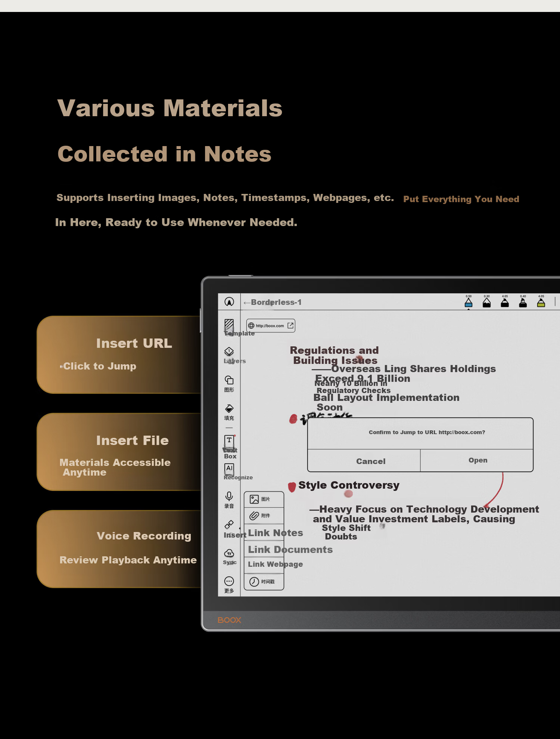Viewport: 560px width, 739px height.
Task: Click the "Style Controversy" note heading
Action: pyautogui.click(x=349, y=485)
